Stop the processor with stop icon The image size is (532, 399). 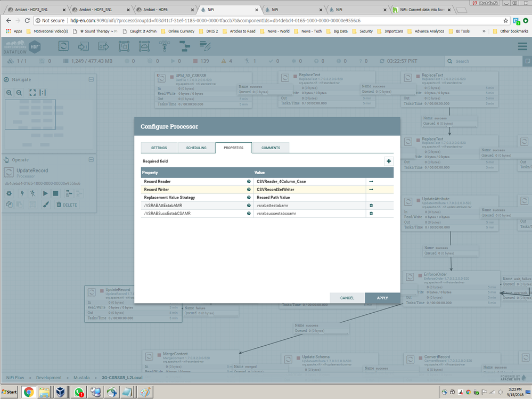point(55,193)
